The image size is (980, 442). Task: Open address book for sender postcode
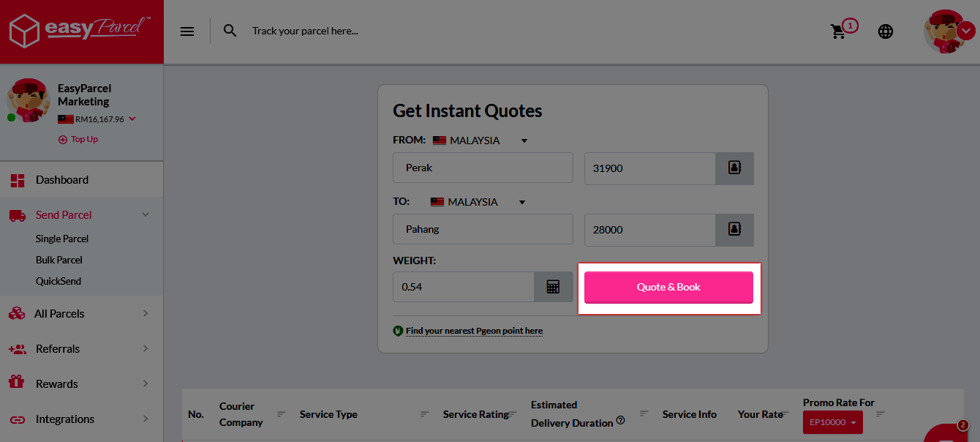pyautogui.click(x=734, y=168)
